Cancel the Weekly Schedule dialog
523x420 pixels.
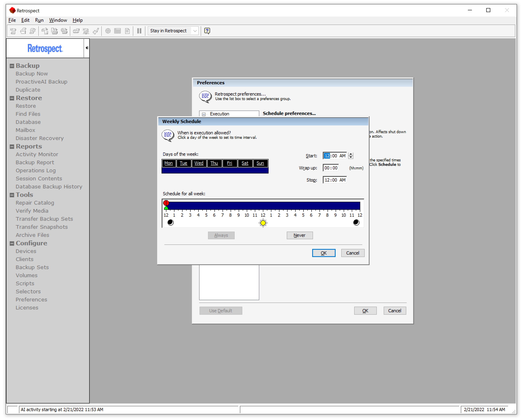tap(353, 253)
